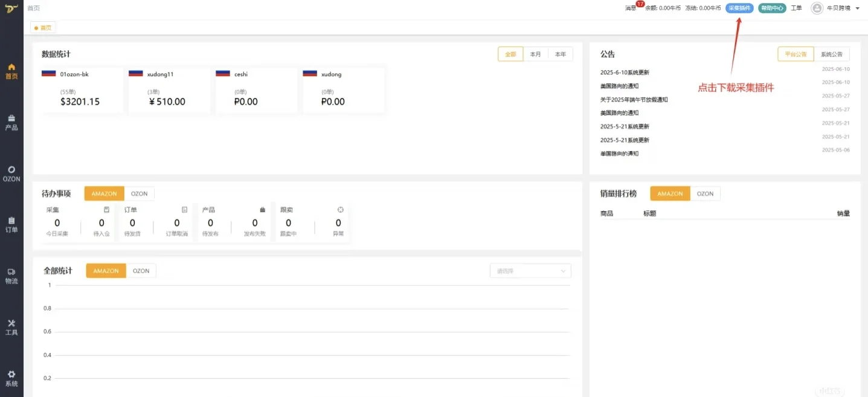
Task: Select 本月 in 数据统计 filter
Action: (x=535, y=54)
